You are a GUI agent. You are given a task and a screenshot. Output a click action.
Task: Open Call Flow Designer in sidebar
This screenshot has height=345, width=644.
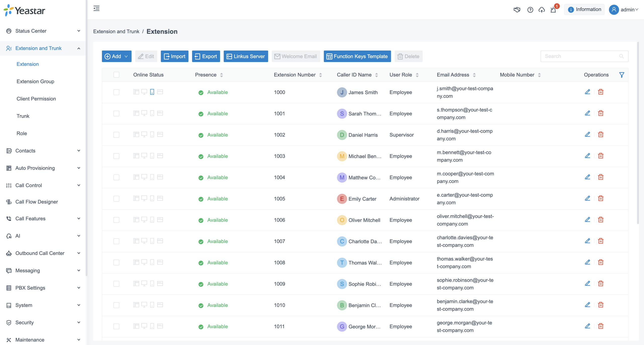tap(37, 202)
